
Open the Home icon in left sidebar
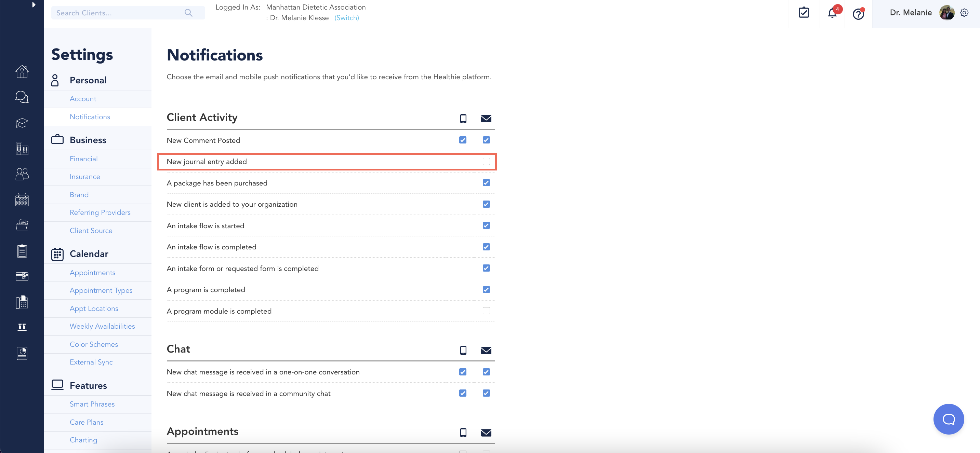tap(22, 72)
